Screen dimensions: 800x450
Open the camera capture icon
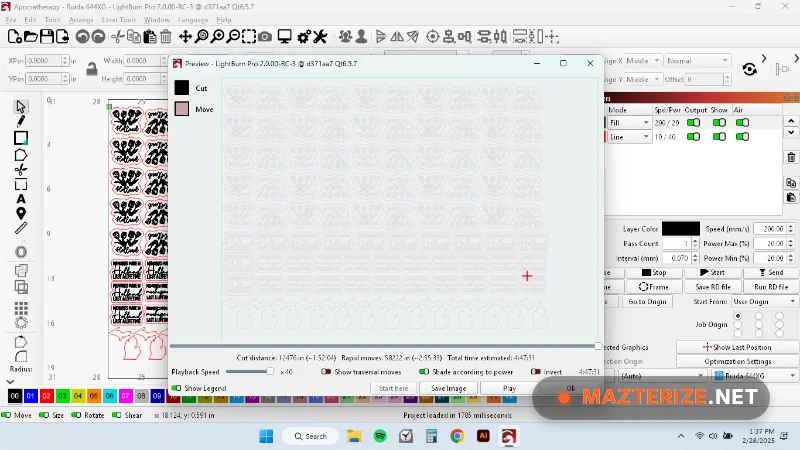[x=265, y=37]
